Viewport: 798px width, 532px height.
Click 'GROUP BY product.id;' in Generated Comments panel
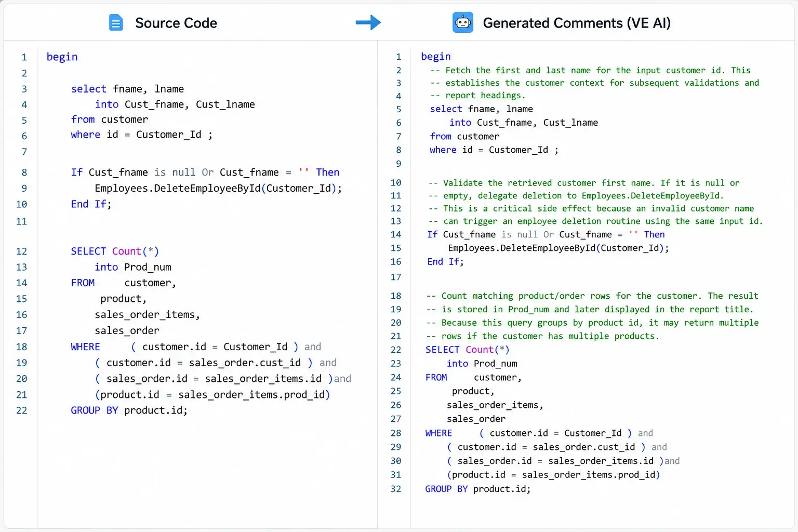point(478,489)
